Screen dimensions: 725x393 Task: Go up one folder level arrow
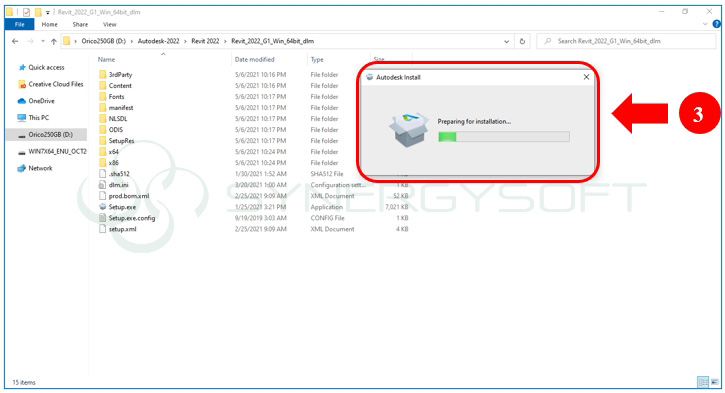pos(54,41)
